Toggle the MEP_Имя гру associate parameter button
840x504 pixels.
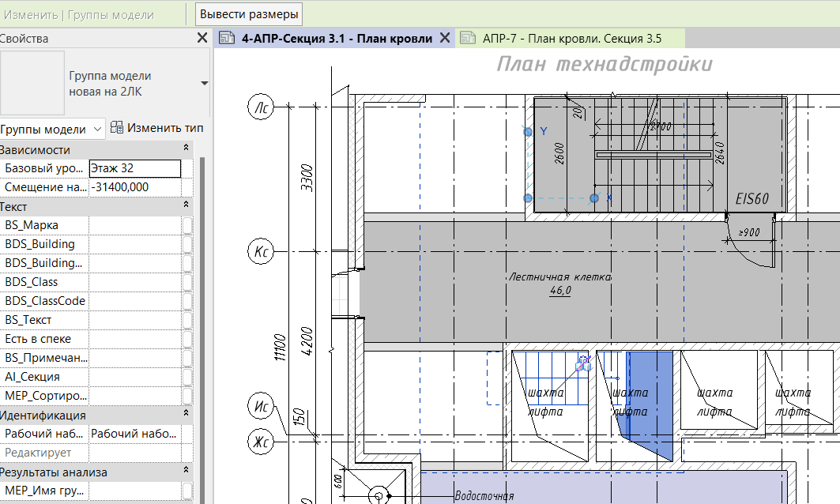[187, 491]
